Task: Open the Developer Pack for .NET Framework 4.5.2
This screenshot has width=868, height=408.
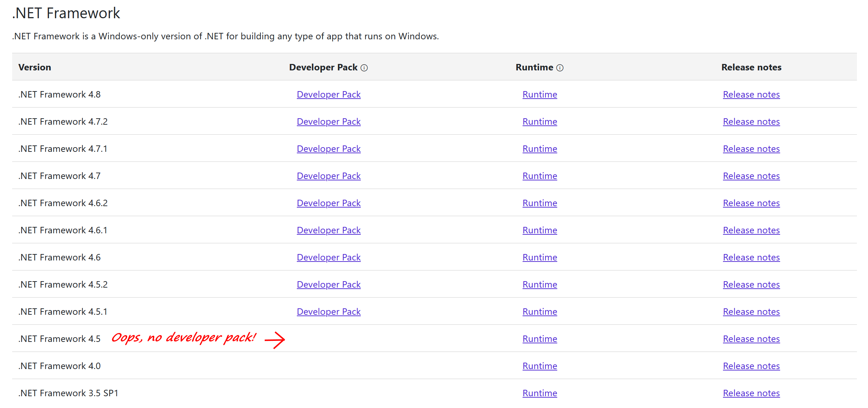Action: coord(328,284)
